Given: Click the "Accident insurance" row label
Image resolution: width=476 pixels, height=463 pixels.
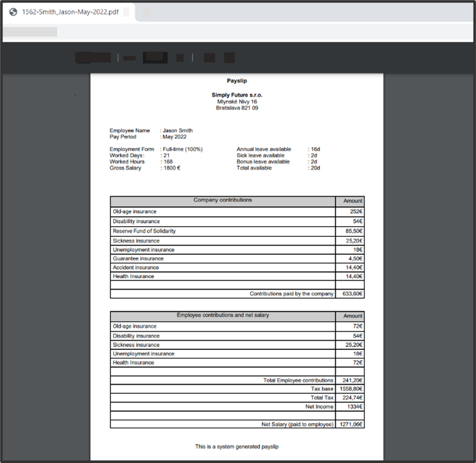Looking at the screenshot, I should pos(136,267).
